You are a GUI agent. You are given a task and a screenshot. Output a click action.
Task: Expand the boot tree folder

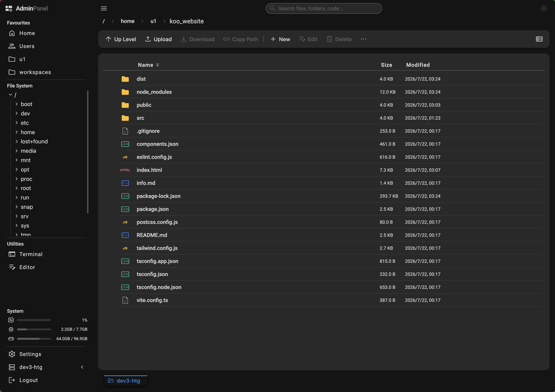[16, 104]
